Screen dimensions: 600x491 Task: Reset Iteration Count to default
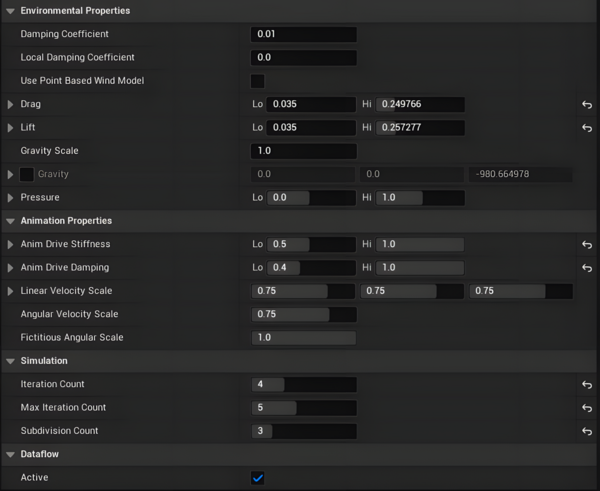(587, 384)
